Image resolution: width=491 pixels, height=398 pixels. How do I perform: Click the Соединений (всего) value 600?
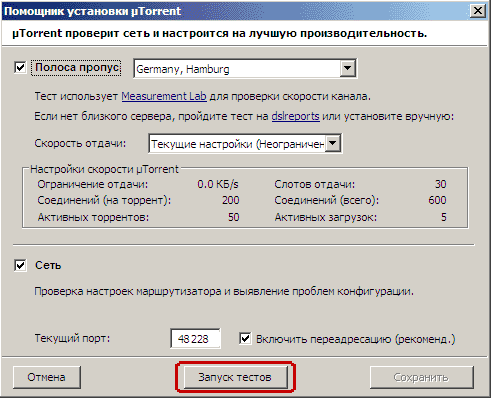point(437,200)
